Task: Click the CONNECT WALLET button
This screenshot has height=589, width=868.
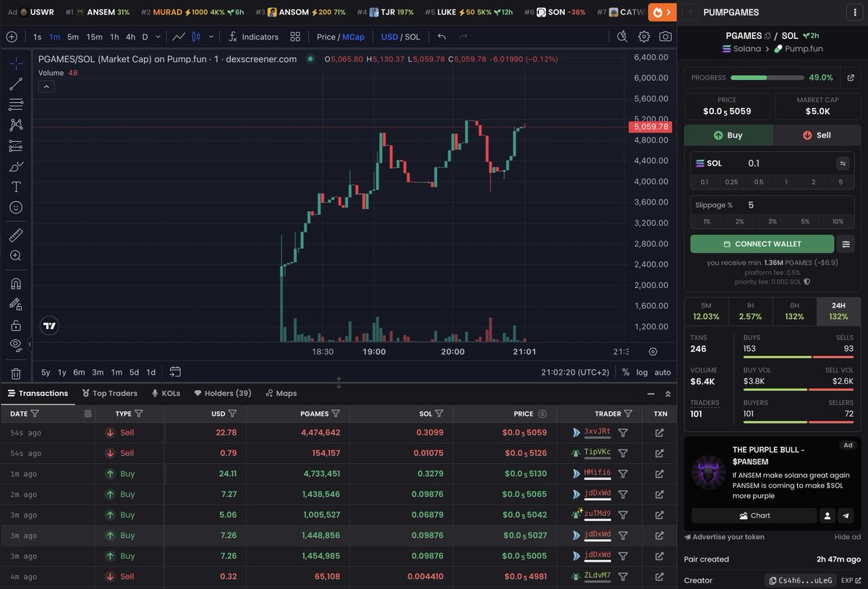Action: 762,244
